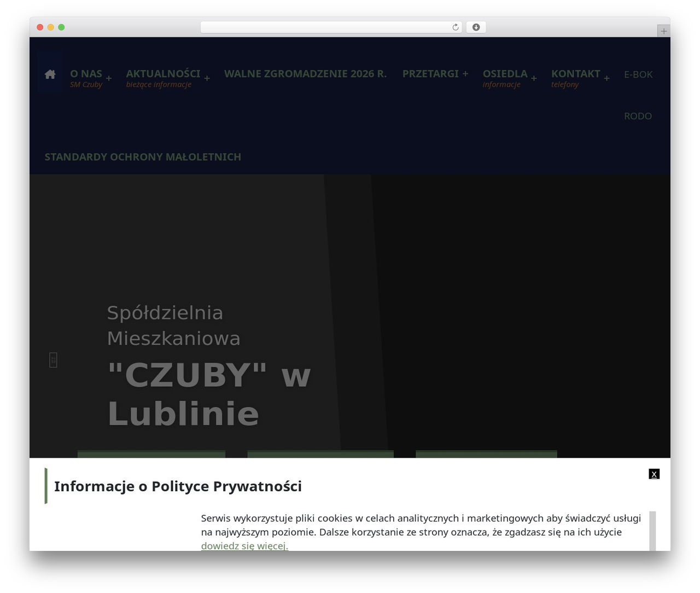The image size is (700, 593).
Task: Reload the page in the browser
Action: [x=455, y=27]
